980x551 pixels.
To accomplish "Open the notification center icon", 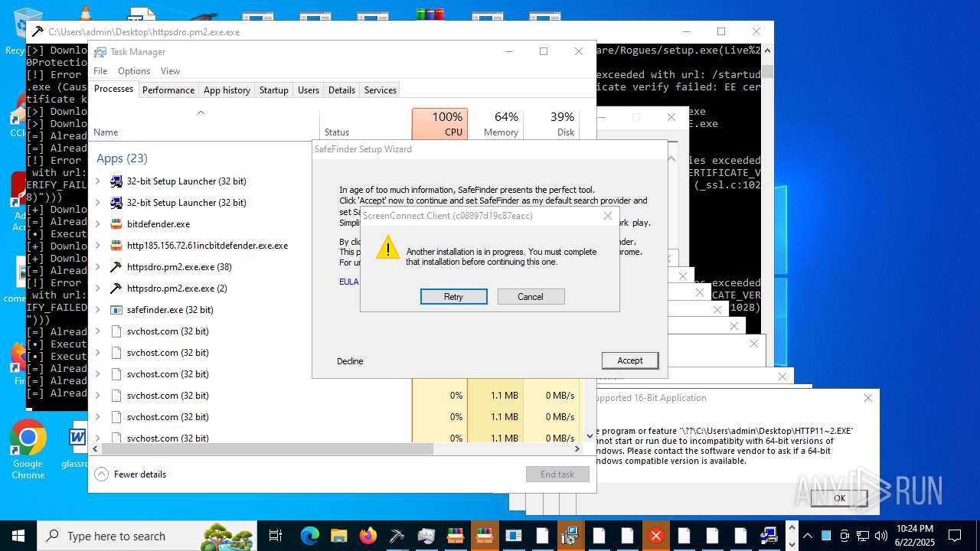I will [x=955, y=536].
